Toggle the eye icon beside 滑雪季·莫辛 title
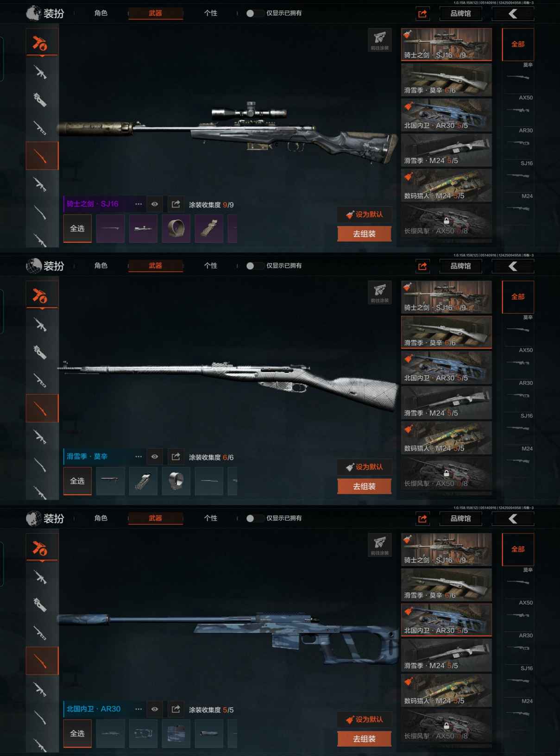 pos(155,456)
